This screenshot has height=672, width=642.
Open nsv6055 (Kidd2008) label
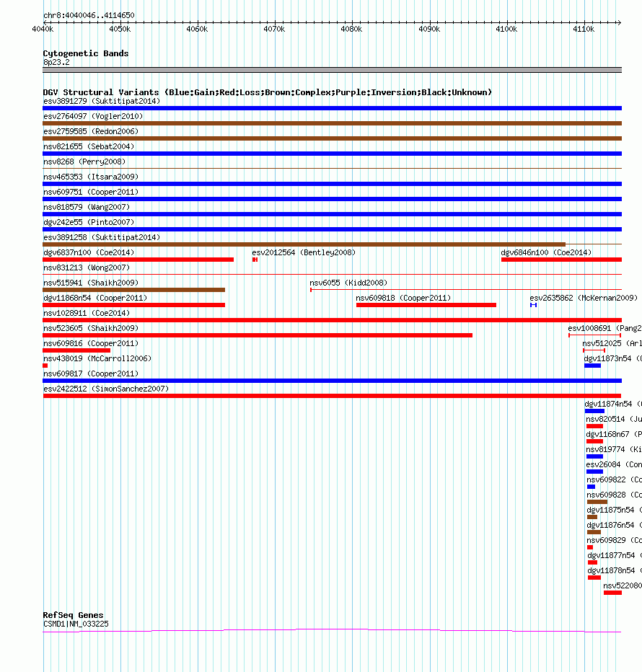pos(348,283)
